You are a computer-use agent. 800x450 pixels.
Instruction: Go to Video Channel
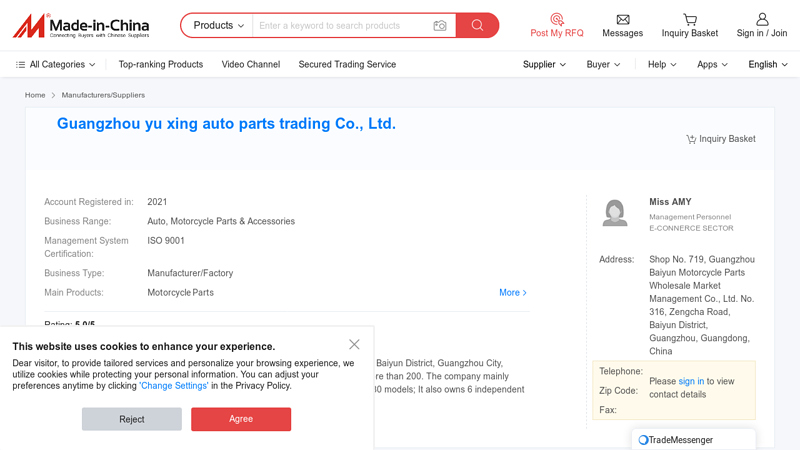point(251,65)
